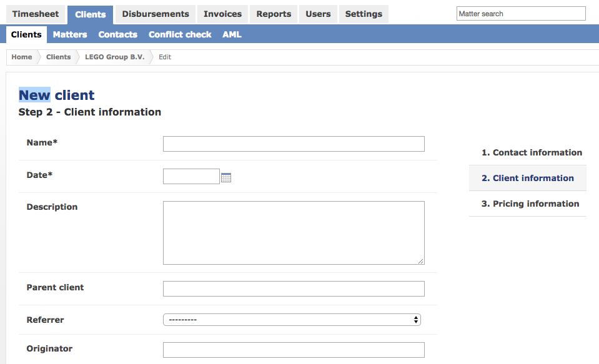The height and width of the screenshot is (364, 599).
Task: Click the Date* field label
Action: tap(39, 175)
